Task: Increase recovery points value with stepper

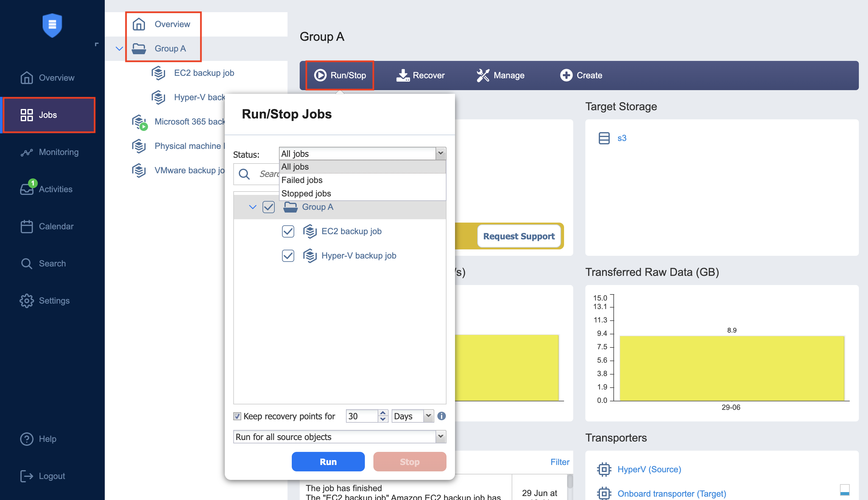Action: (383, 413)
